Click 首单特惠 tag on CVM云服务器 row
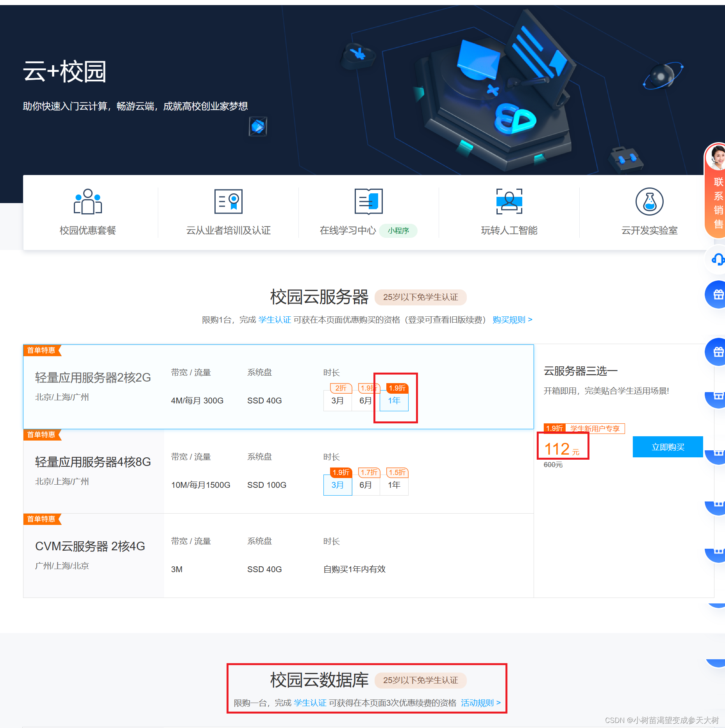Viewport: 725px width, 728px height. pos(42,519)
